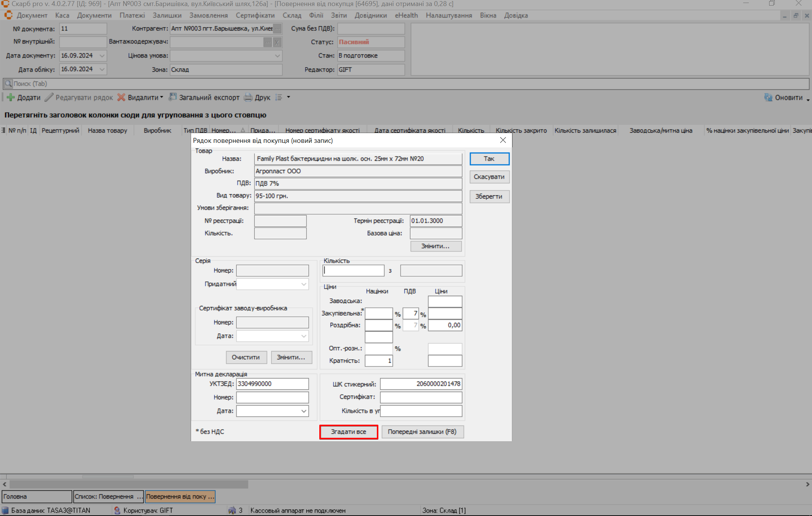Image resolution: width=812 pixels, height=516 pixels.
Task: Open the Цінова умова dropdown
Action: coord(277,56)
